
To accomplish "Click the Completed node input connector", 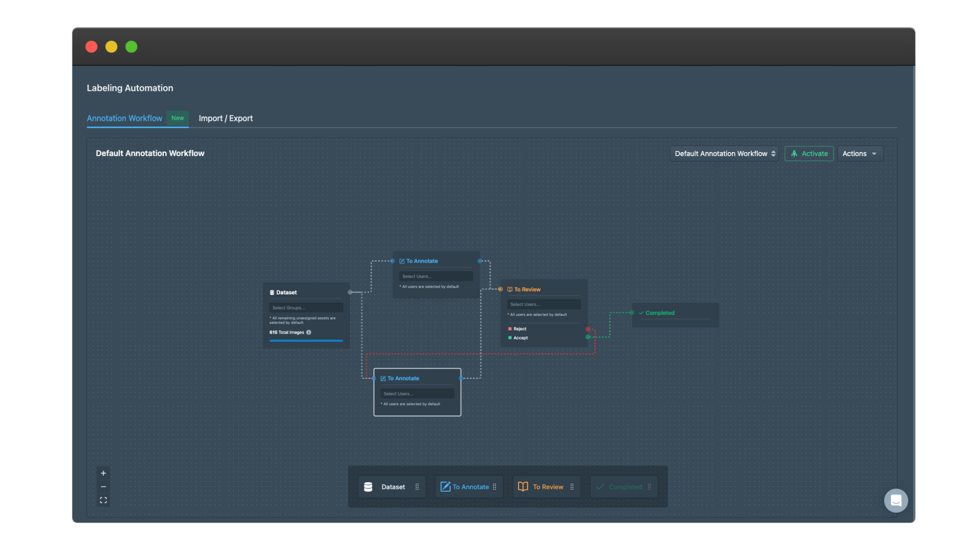I will pos(632,313).
